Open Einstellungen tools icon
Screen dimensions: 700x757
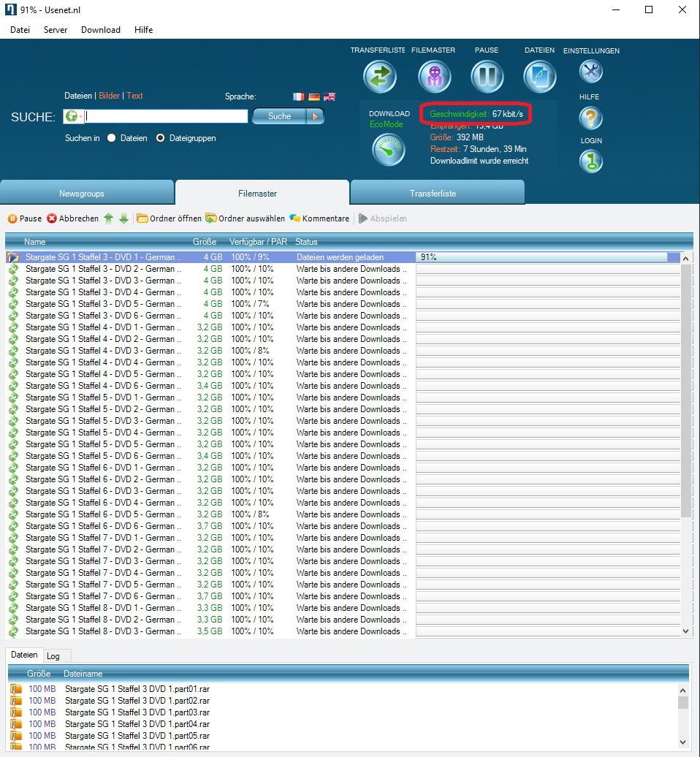point(590,71)
